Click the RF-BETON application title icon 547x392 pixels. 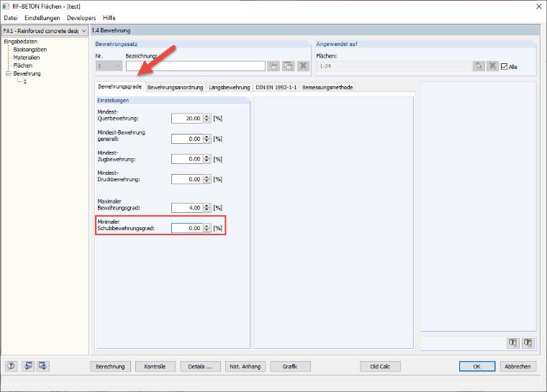(6, 6)
